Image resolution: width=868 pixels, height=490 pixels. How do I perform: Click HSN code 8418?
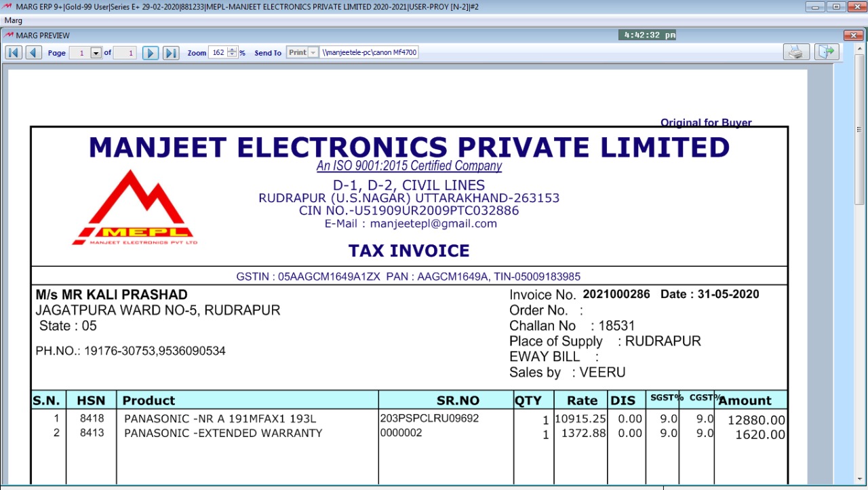coord(92,419)
